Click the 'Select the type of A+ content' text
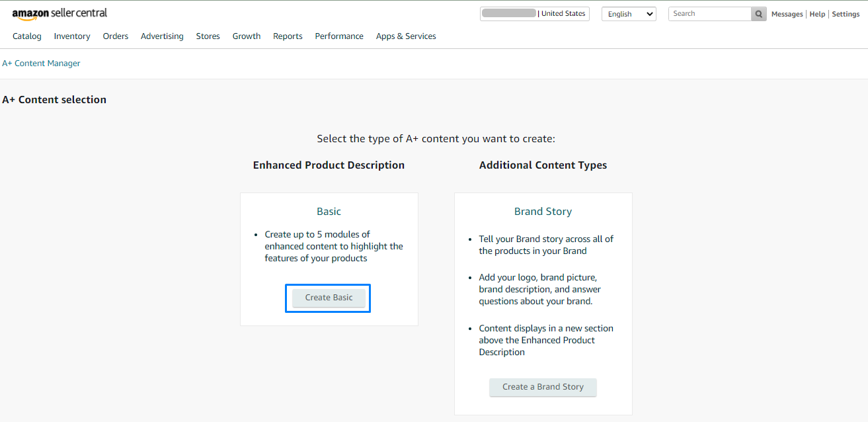 pyautogui.click(x=436, y=139)
